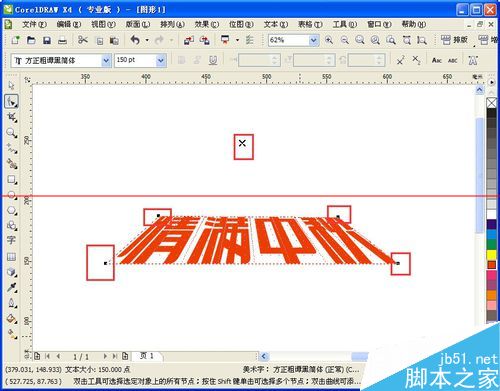This screenshot has height=391, width=500.
Task: Expand the Undo history dropdown arrow
Action: click(147, 40)
